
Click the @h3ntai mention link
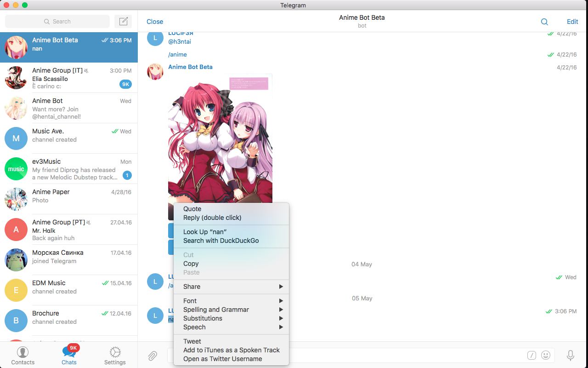[x=180, y=42]
